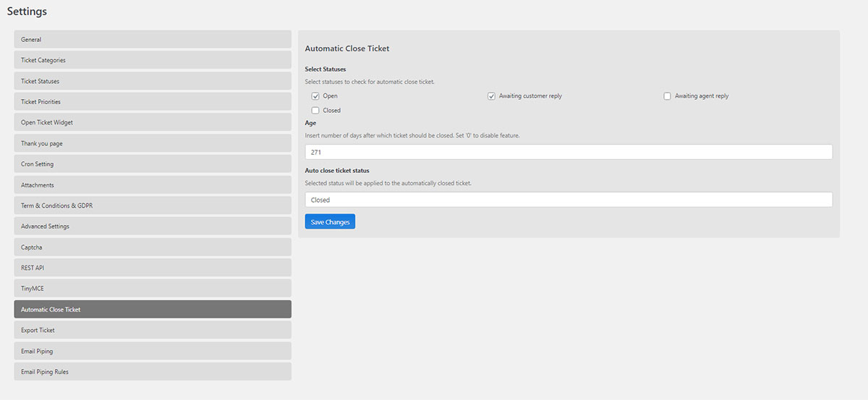Click the Select Statuses label
This screenshot has width=868, height=400.
click(x=325, y=69)
